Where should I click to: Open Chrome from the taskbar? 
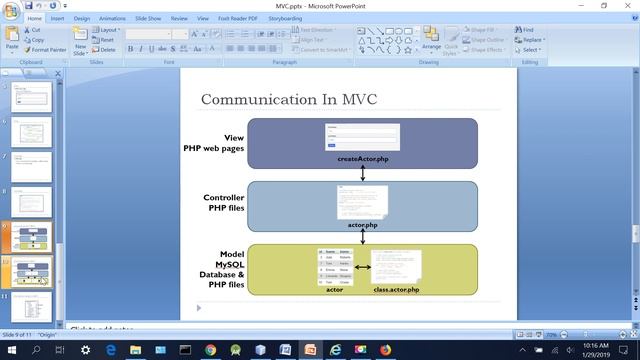point(211,350)
